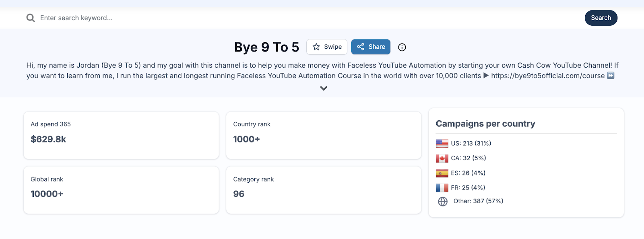Select the 'ES: 26 (4%)' entry
This screenshot has height=239, width=644.
coord(468,173)
